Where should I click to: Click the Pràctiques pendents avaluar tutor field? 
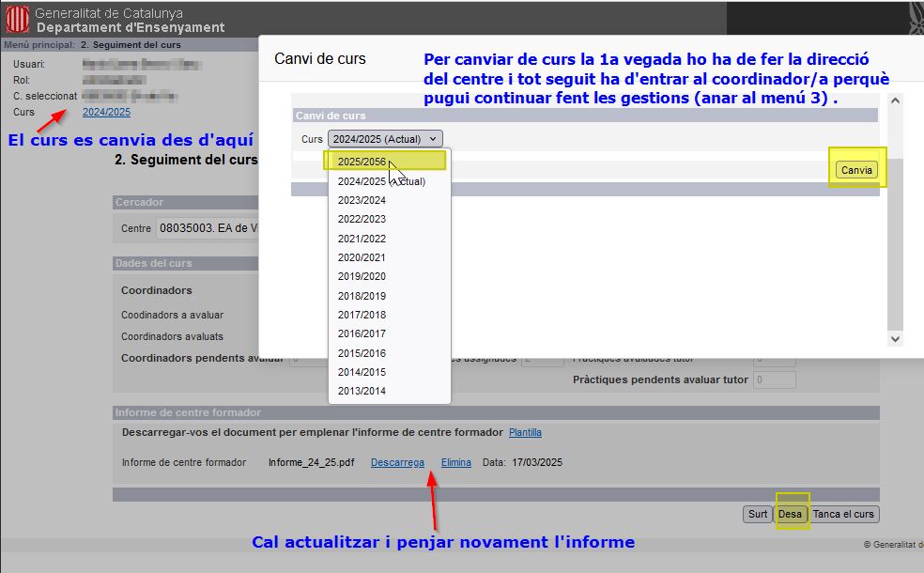point(775,379)
